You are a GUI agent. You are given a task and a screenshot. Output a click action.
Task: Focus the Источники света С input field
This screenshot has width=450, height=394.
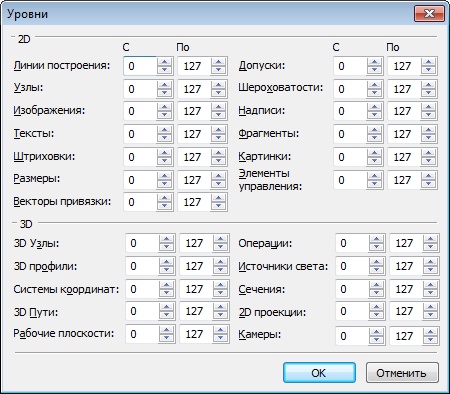click(x=352, y=266)
